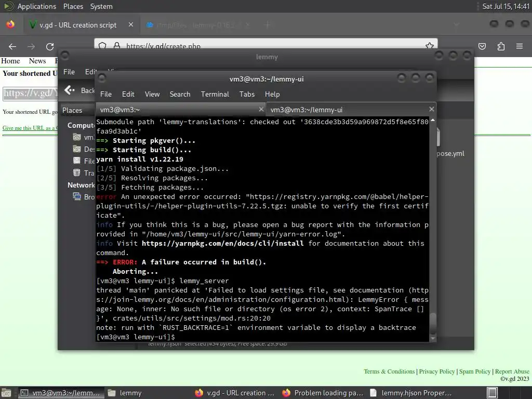
Task: Open the Spam Policy link
Action: (x=475, y=371)
